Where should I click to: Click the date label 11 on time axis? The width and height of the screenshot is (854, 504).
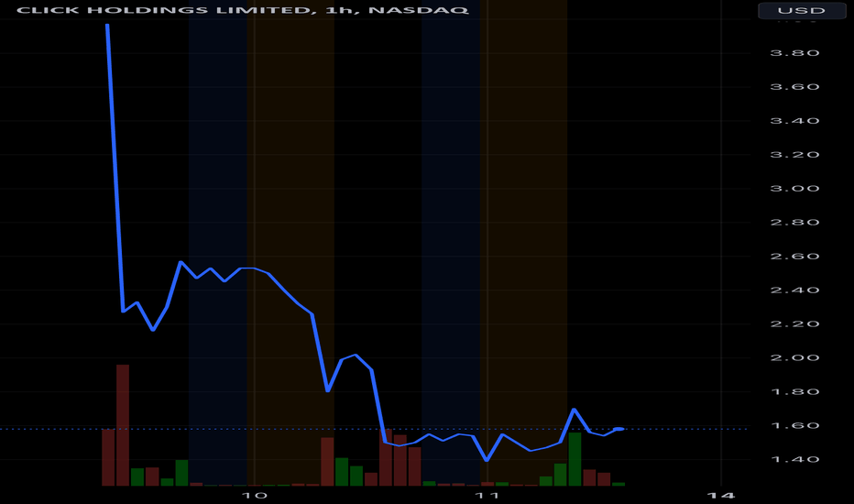point(487,495)
